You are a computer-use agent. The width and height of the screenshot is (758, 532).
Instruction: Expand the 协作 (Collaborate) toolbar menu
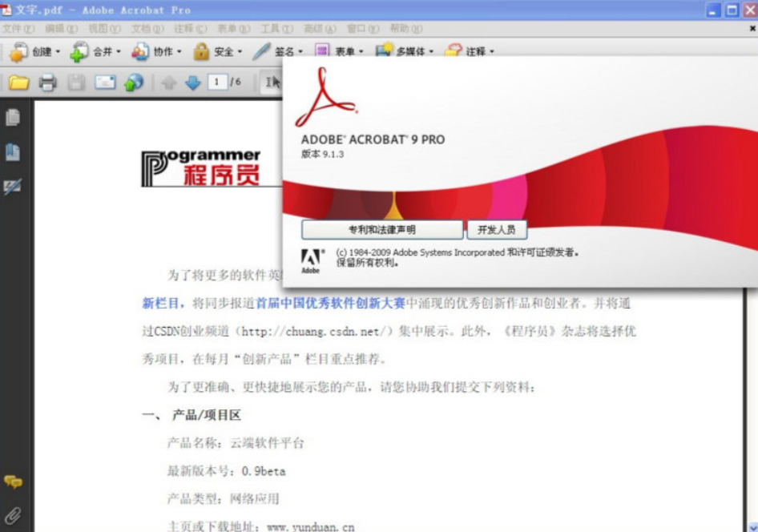[156, 51]
